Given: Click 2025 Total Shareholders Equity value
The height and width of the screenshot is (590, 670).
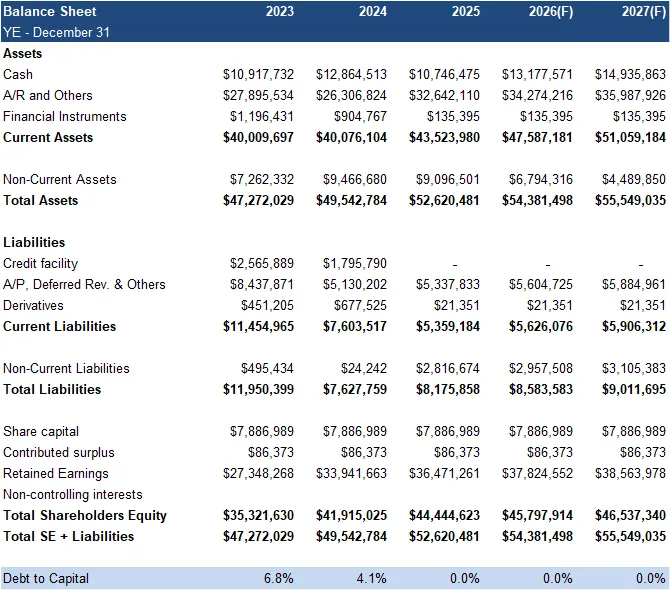Looking at the screenshot, I should [x=444, y=515].
